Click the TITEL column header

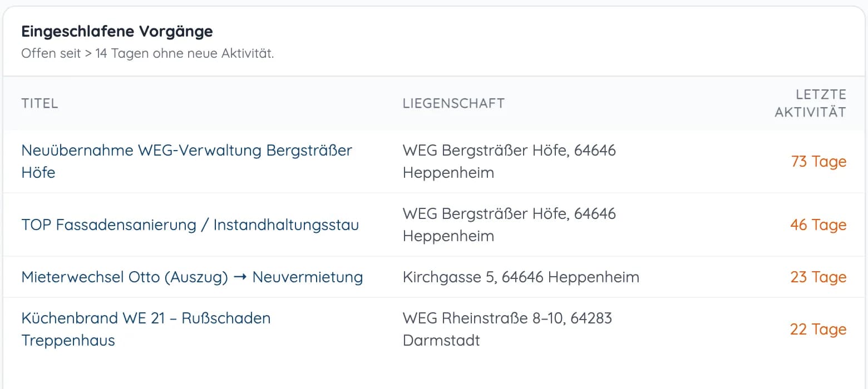40,103
